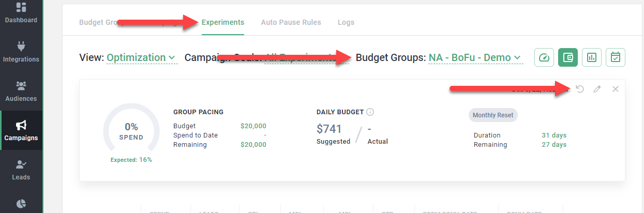This screenshot has height=213, width=644.
Task: Open Leads section in sidebar
Action: tap(21, 165)
